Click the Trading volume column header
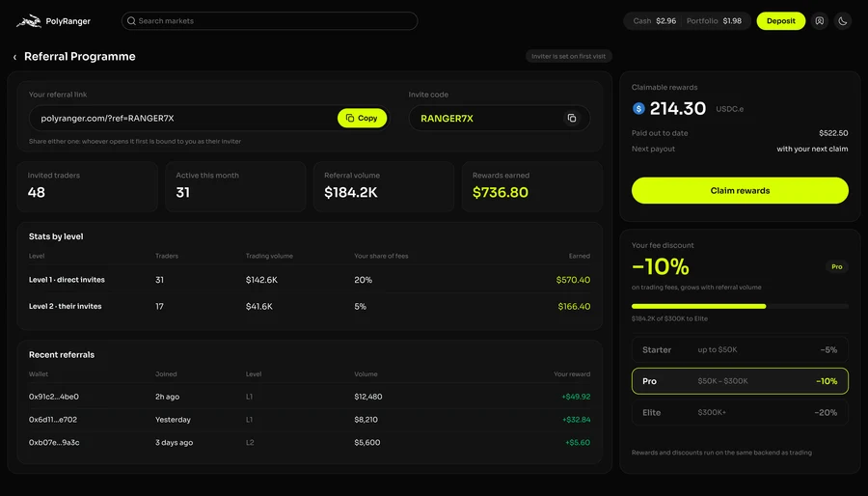The image size is (868, 496). coord(269,256)
